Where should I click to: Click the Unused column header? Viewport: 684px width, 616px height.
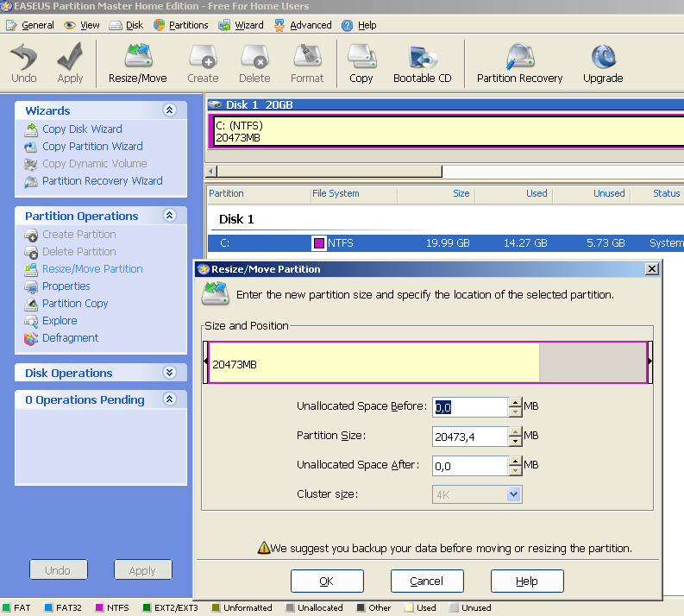592,194
